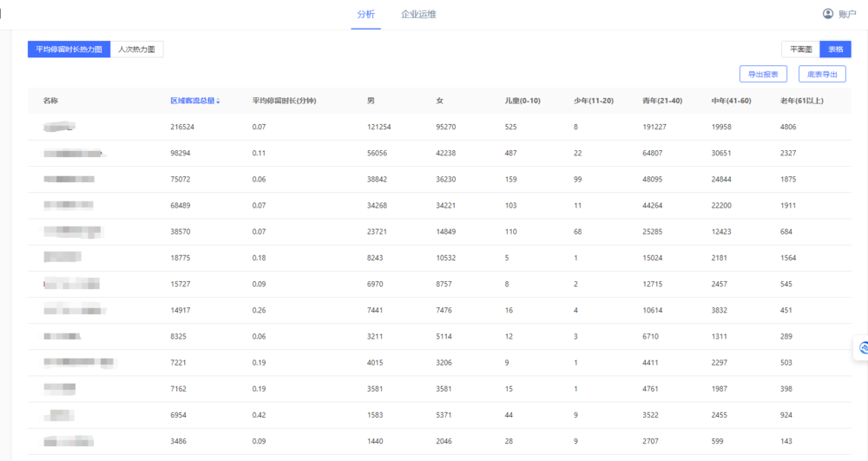Click the youth count 64807
This screenshot has width=868, height=461.
click(652, 153)
